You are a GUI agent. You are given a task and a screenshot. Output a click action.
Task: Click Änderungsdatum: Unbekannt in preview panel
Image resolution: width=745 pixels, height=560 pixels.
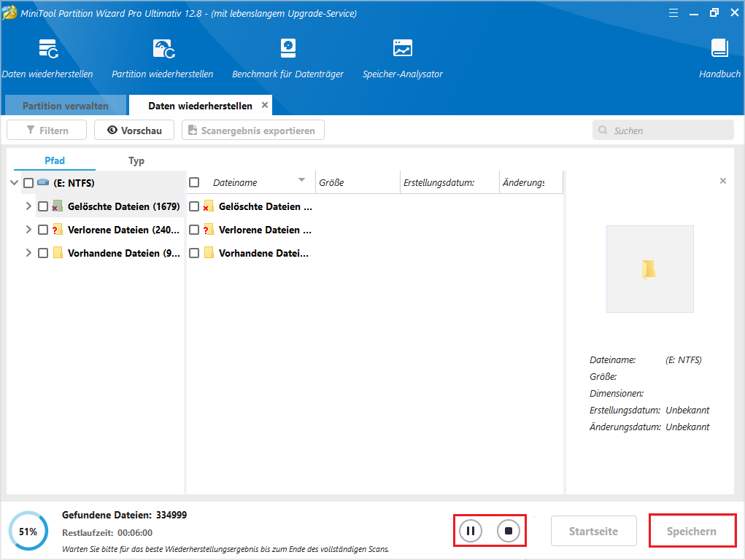tap(649, 427)
